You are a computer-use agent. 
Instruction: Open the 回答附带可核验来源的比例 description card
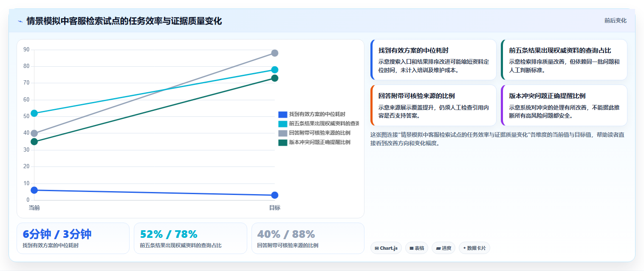433,105
